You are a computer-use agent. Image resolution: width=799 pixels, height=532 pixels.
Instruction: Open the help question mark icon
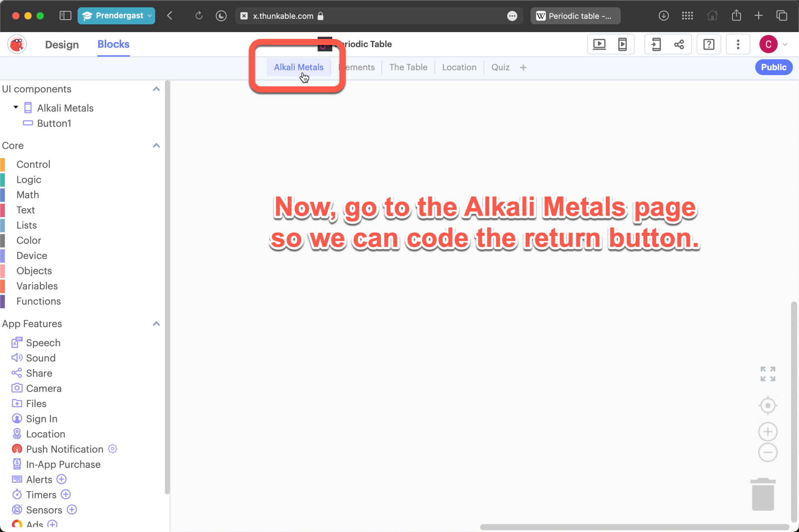709,44
